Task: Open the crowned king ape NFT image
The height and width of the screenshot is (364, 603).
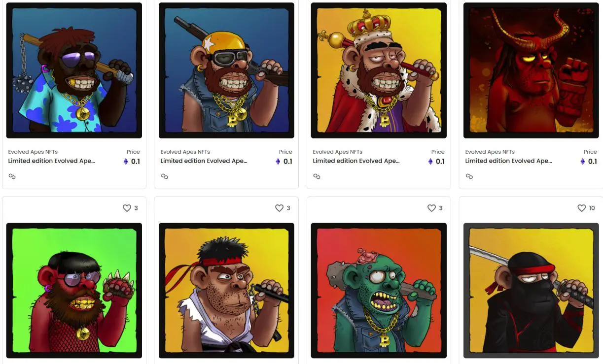Action: tap(379, 70)
